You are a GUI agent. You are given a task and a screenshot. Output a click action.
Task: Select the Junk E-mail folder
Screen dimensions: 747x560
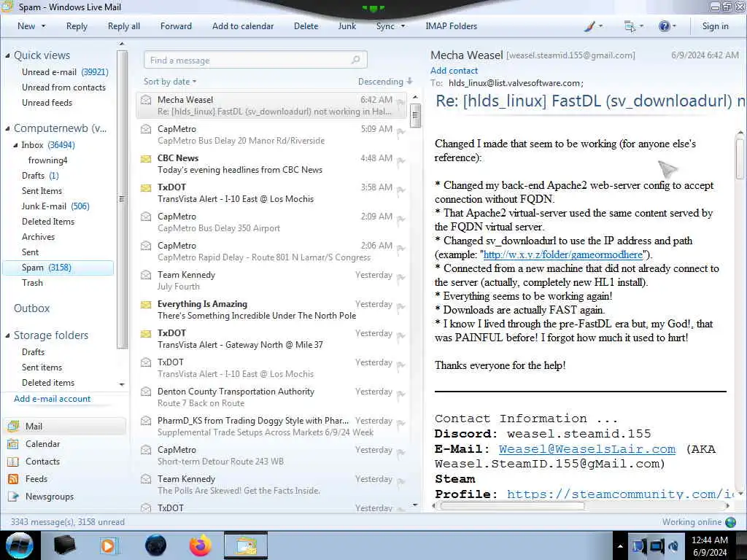click(x=55, y=206)
